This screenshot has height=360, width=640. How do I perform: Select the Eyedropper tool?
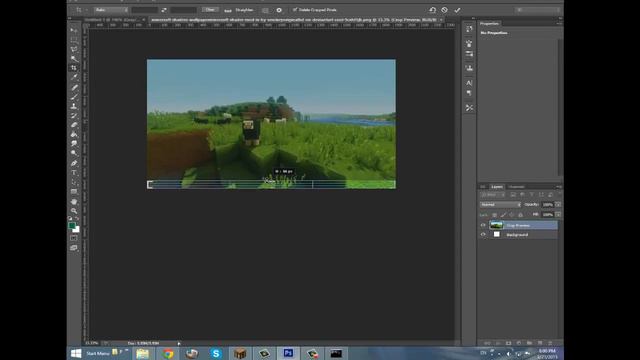(x=74, y=78)
